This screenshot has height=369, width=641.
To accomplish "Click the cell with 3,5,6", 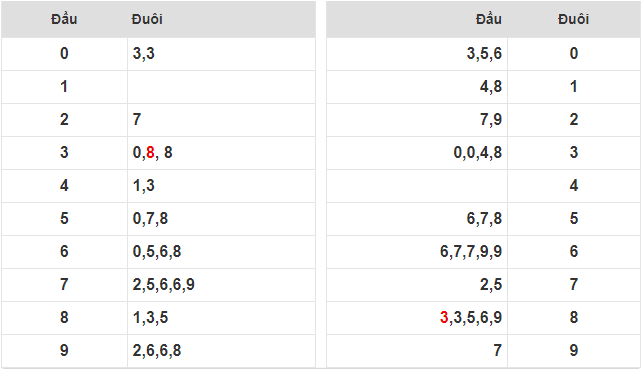I will tap(417, 54).
